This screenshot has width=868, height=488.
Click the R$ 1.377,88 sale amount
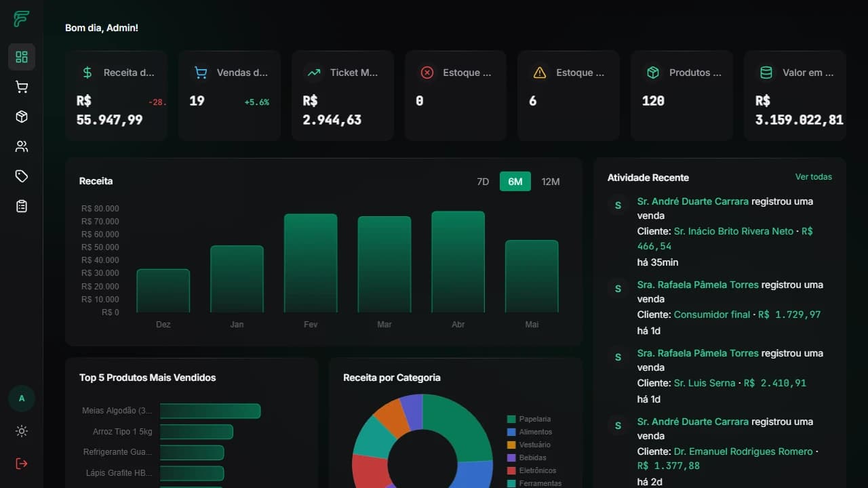pos(669,466)
